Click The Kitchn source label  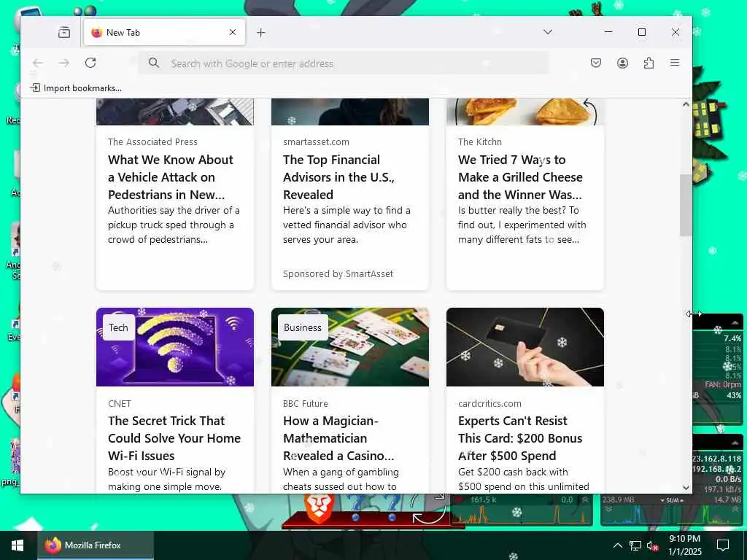click(480, 142)
